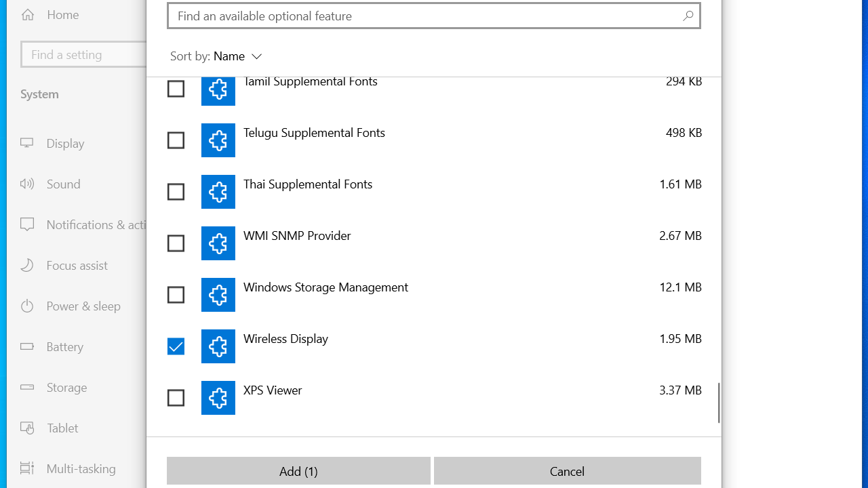Viewport: 868px width, 488px height.
Task: Go to Storage settings page
Action: 66,387
